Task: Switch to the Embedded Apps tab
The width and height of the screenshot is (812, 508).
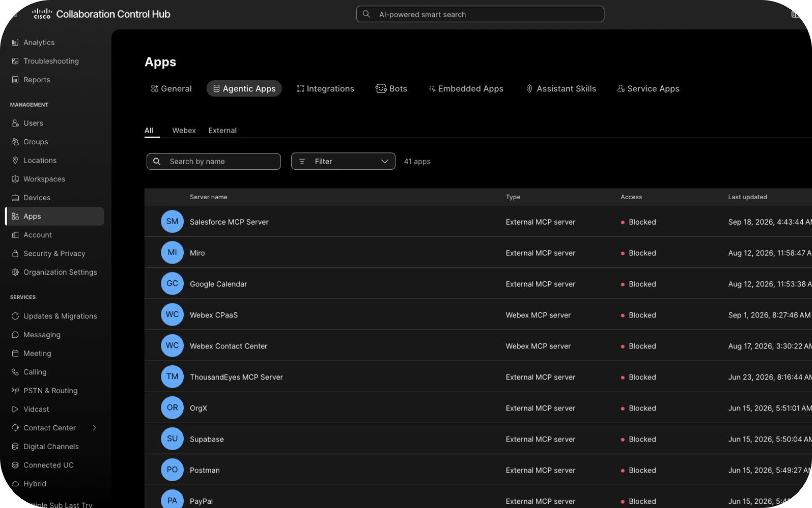Action: click(466, 88)
